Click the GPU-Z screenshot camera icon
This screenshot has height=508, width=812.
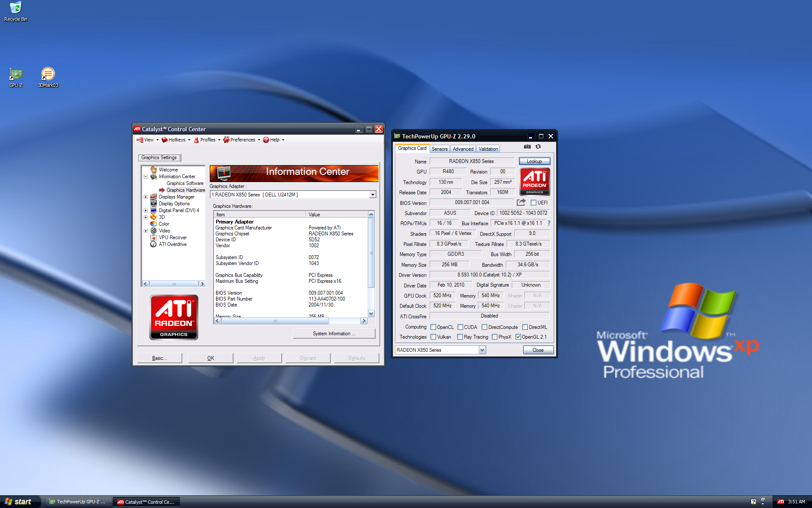click(527, 146)
